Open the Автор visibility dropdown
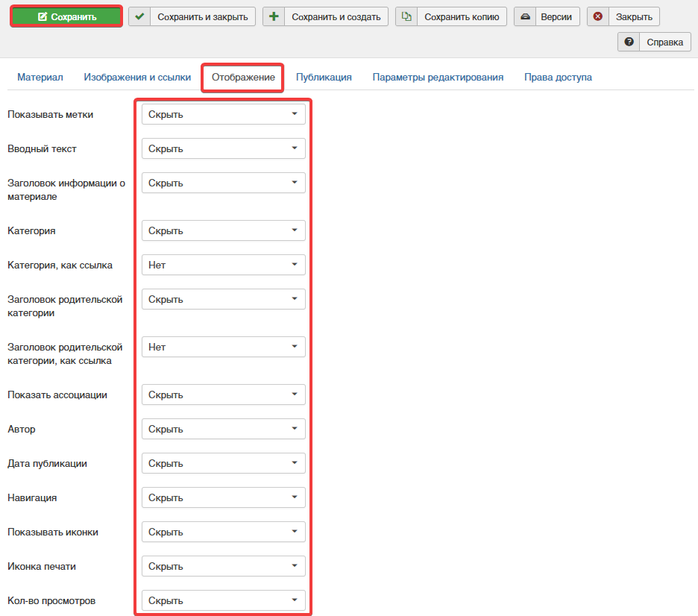 pyautogui.click(x=224, y=429)
